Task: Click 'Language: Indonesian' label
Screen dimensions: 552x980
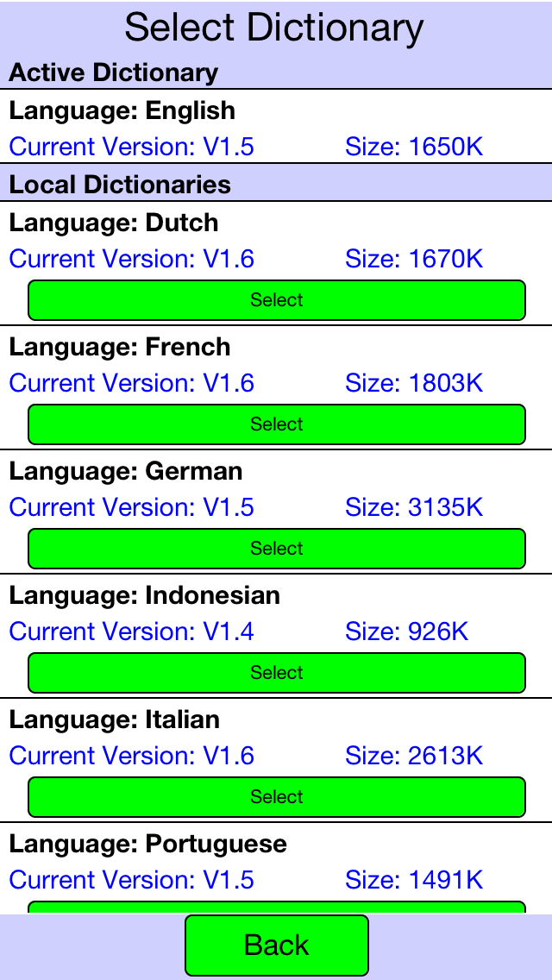Action: click(144, 595)
